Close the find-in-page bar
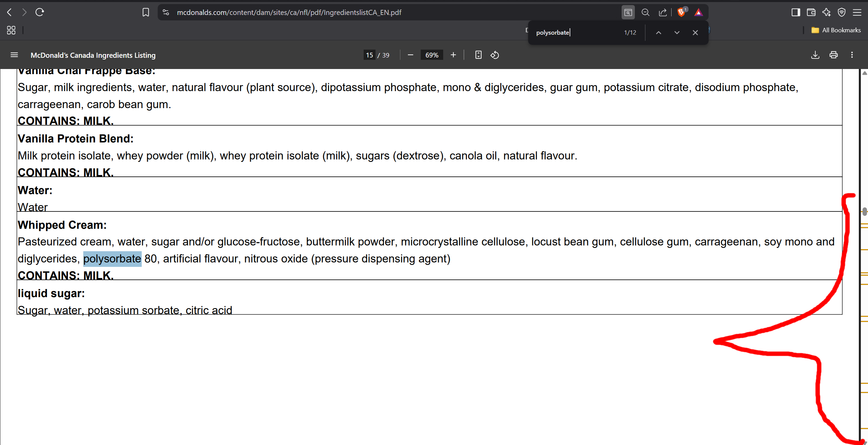This screenshot has height=445, width=868. (x=695, y=33)
